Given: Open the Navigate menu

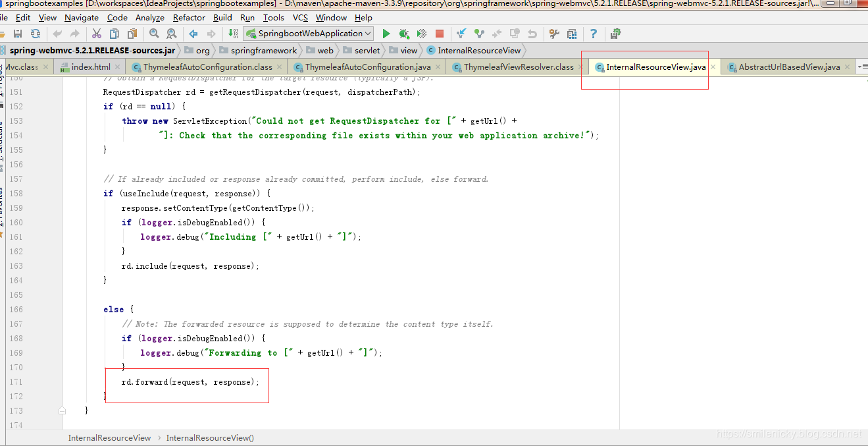Looking at the screenshot, I should (82, 18).
